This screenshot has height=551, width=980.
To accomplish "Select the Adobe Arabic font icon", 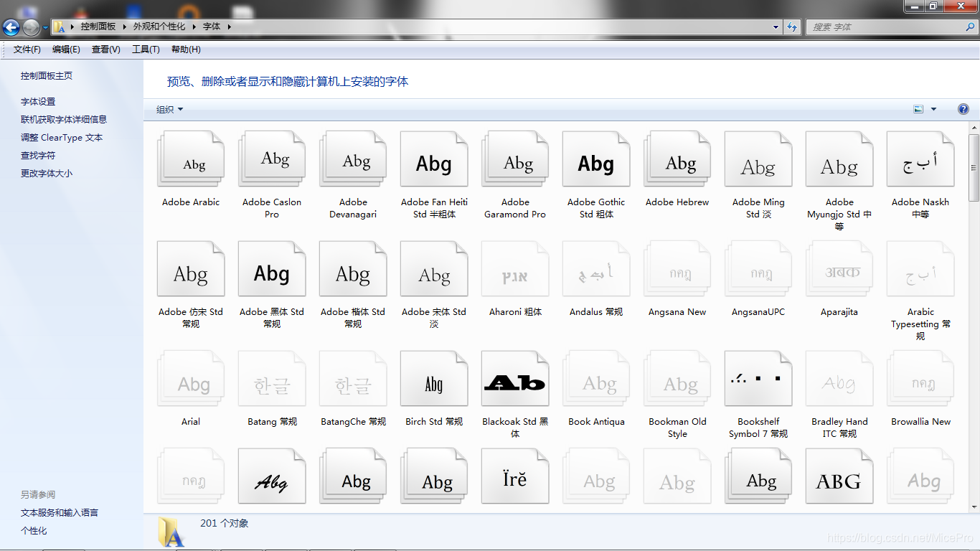I will coord(191,159).
